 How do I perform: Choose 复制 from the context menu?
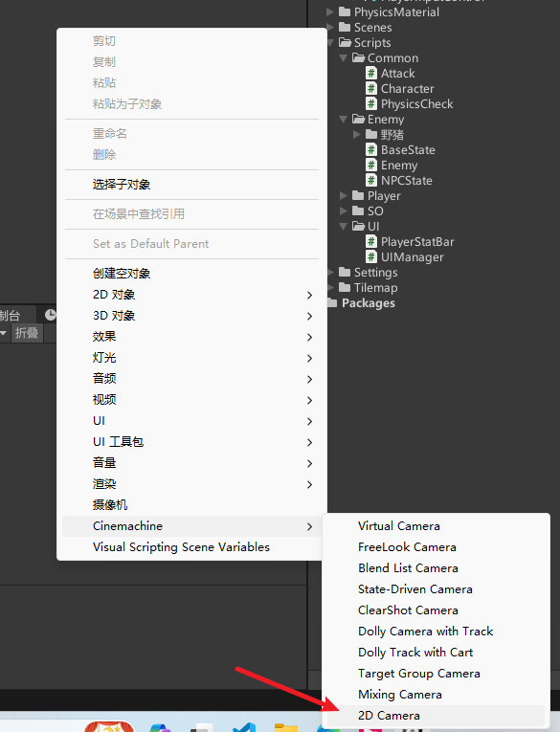coord(191,62)
